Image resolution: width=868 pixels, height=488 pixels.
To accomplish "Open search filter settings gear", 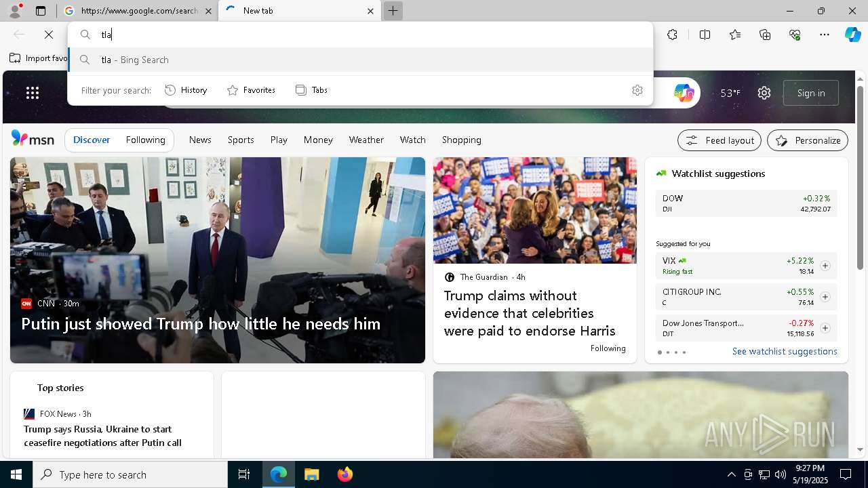I will pos(637,90).
